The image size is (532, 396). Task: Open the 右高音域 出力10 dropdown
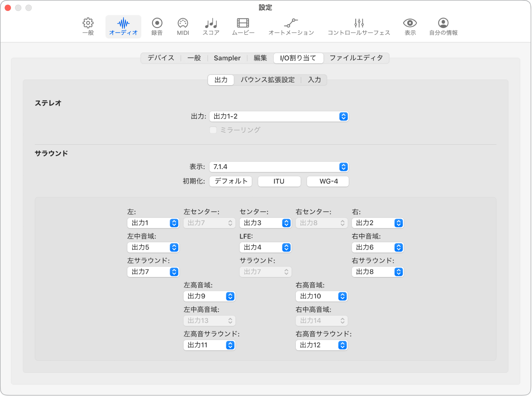click(x=321, y=296)
